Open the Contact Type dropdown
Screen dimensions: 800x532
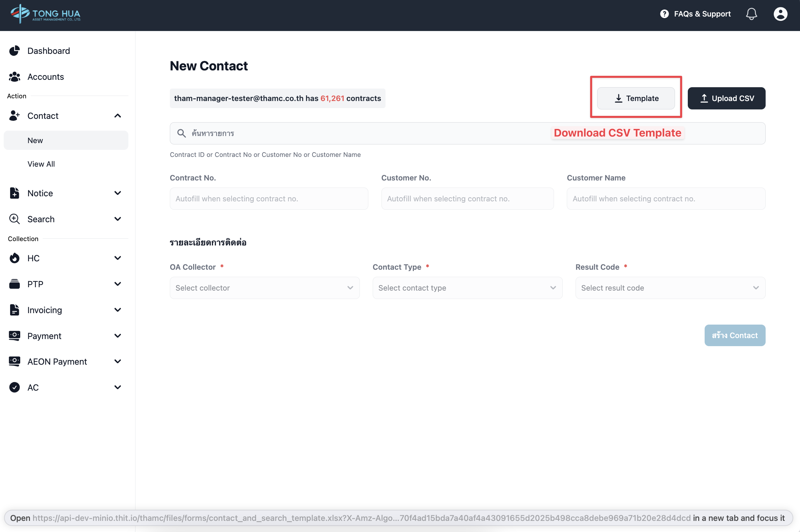point(467,288)
